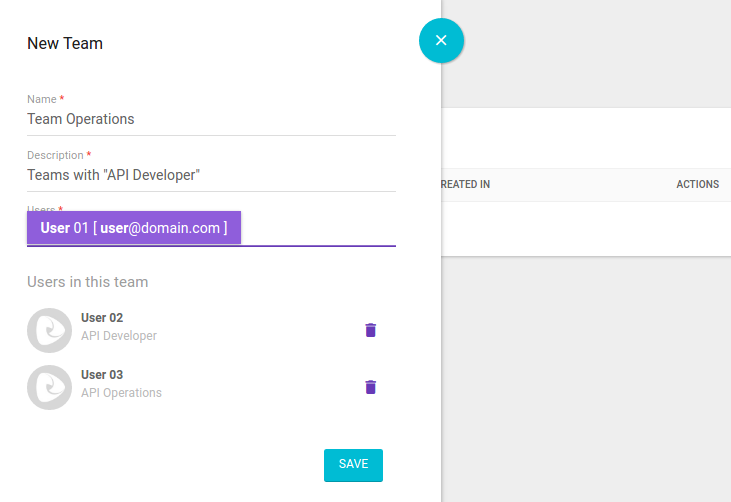Click the Description field label
The image size is (731, 502).
[55, 155]
